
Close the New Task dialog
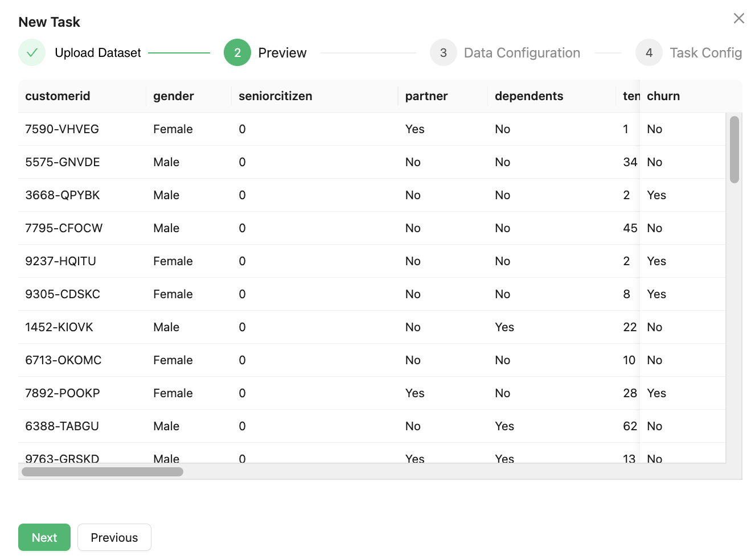(x=738, y=18)
